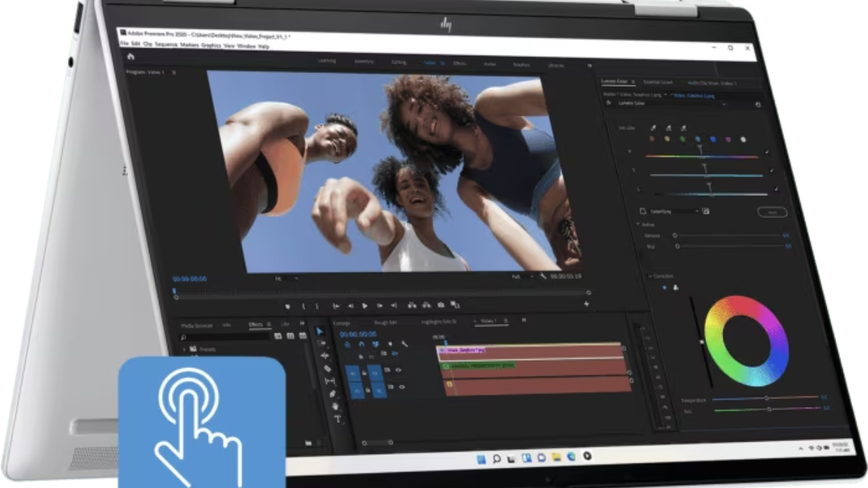Click Go to Out point
868x488 pixels.
coord(393,306)
